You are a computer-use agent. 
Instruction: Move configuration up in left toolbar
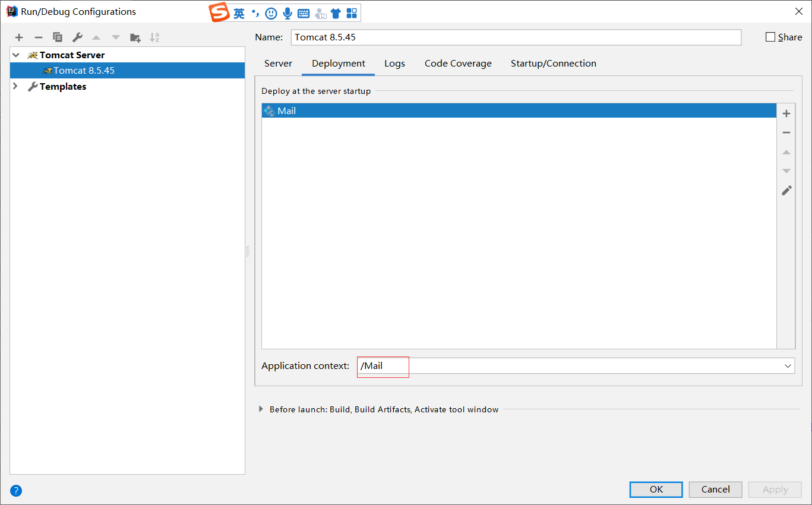coord(96,37)
